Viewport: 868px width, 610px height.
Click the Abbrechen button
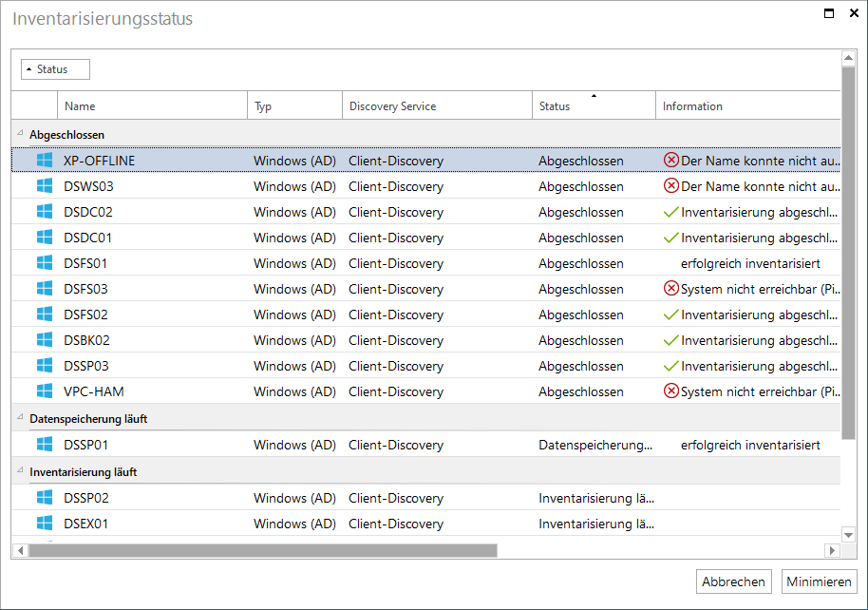click(x=733, y=581)
